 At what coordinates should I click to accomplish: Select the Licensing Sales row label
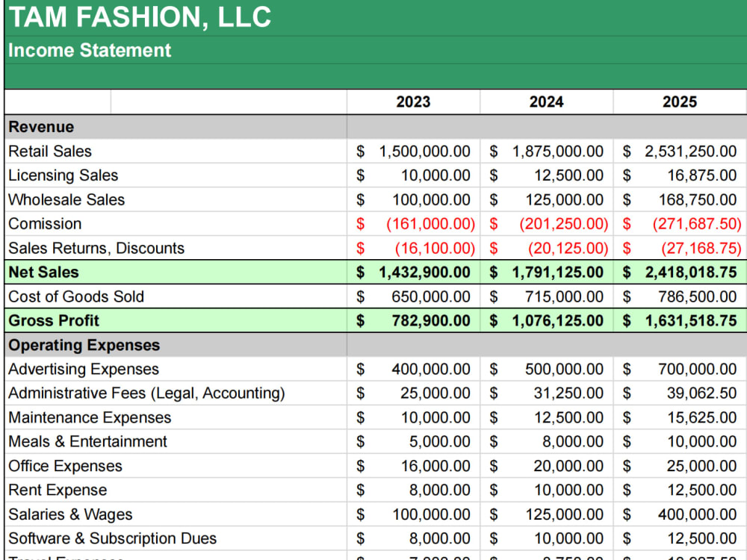(x=63, y=175)
